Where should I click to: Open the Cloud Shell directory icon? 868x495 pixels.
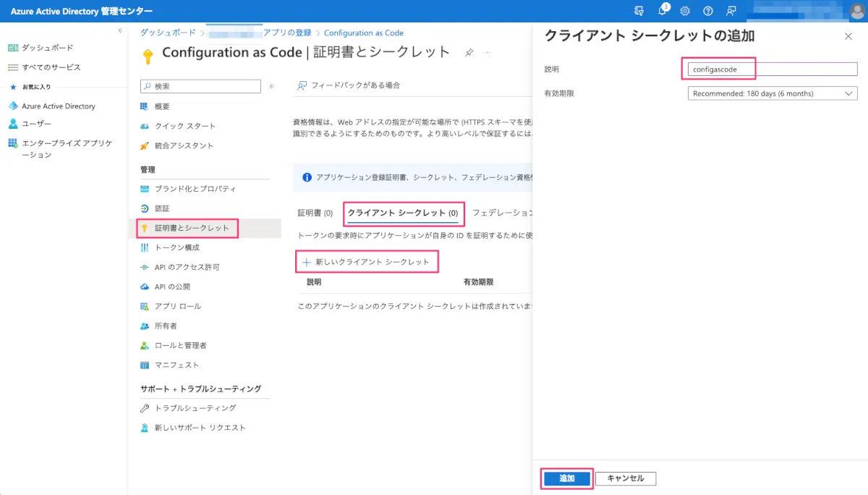[639, 11]
